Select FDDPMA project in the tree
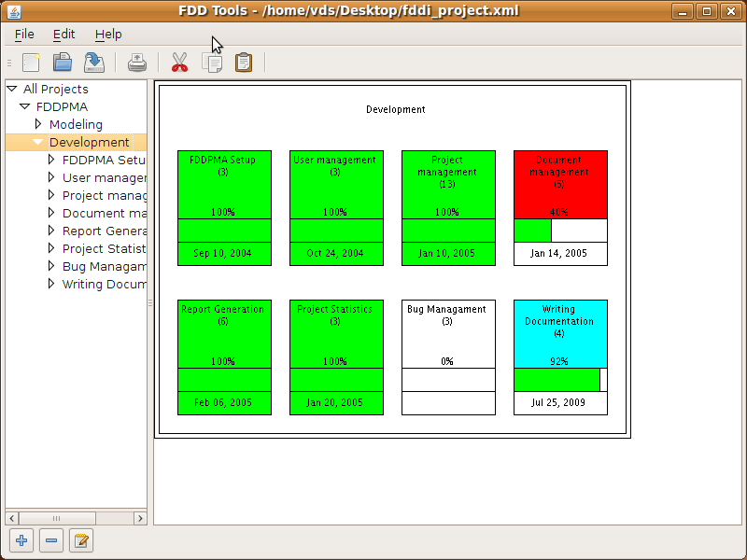 tap(62, 106)
